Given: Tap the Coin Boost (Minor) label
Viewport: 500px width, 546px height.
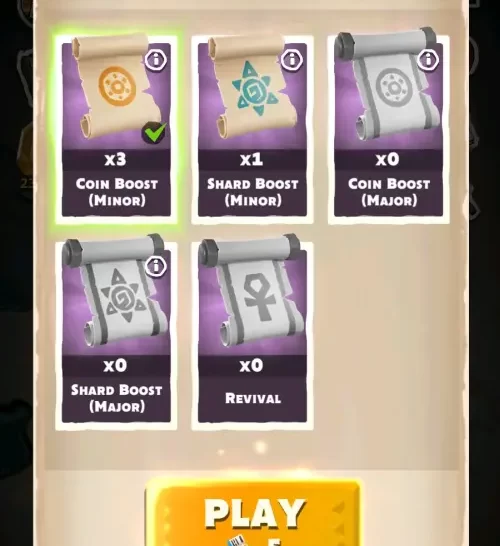Looking at the screenshot, I should [117, 192].
